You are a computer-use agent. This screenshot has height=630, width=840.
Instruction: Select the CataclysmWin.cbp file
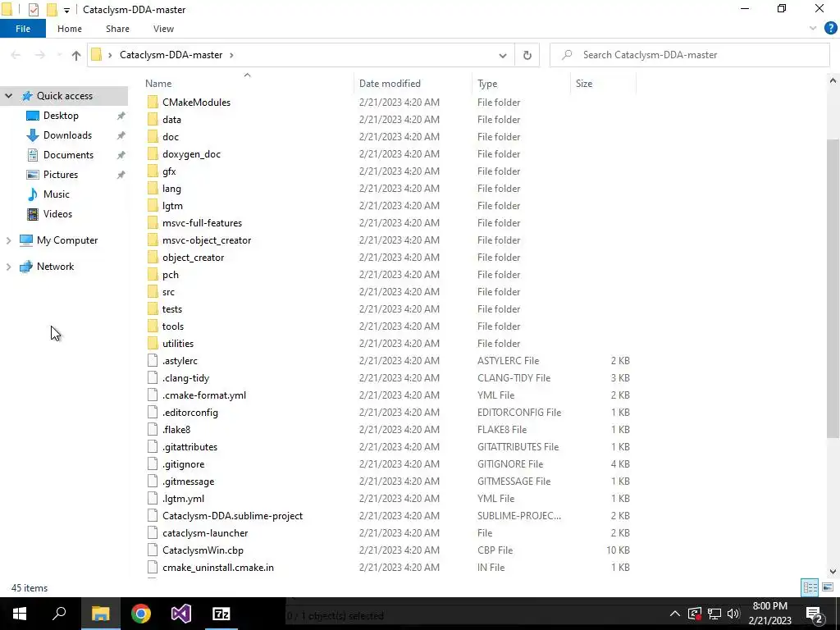[203, 550]
